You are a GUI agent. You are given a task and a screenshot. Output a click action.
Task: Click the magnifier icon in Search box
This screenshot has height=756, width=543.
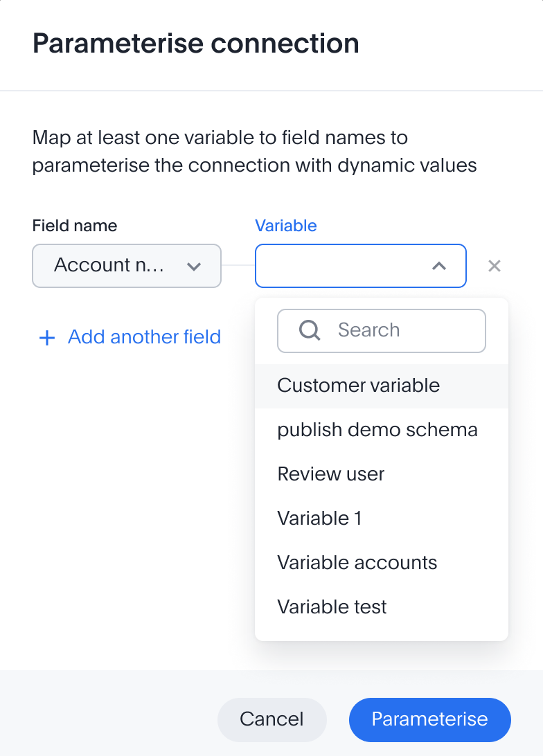click(x=310, y=331)
